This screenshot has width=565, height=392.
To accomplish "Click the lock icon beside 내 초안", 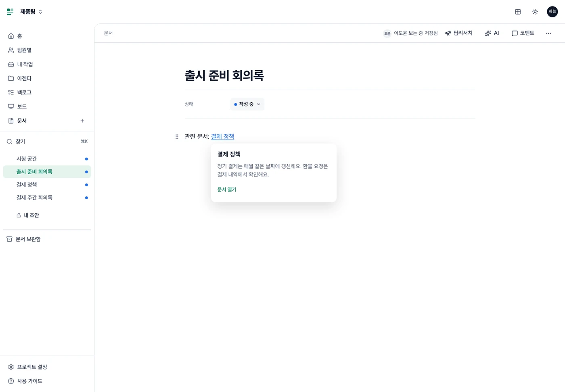I will pyautogui.click(x=19, y=215).
